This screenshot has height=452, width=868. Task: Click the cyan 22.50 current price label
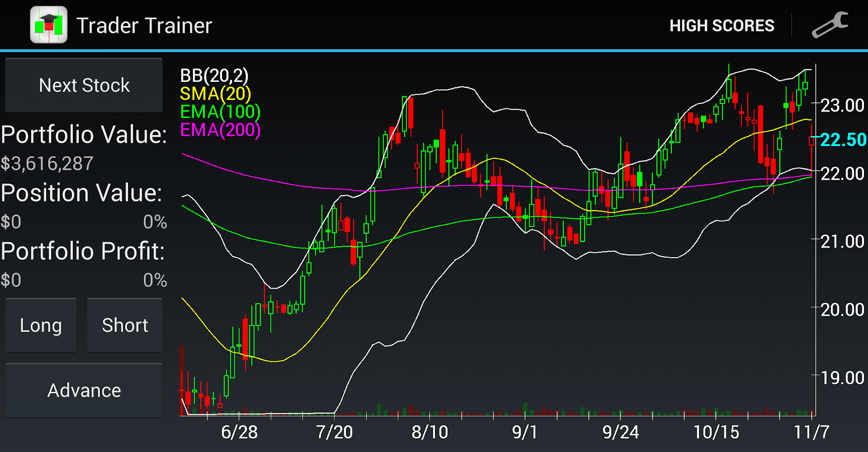[x=843, y=140]
